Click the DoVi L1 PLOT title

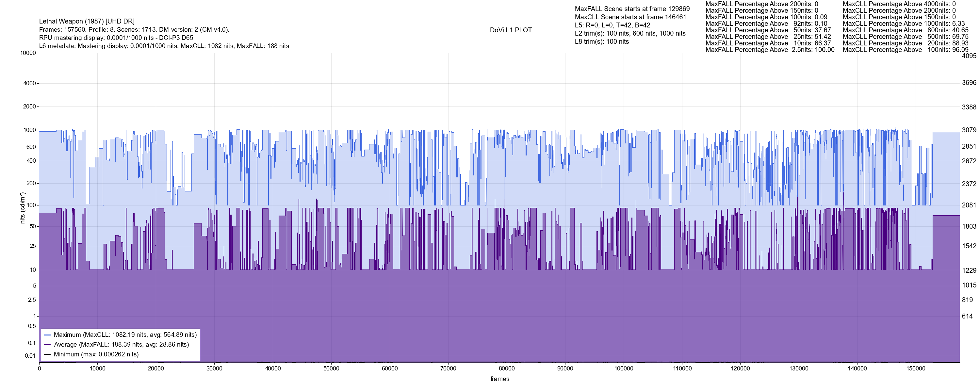511,30
